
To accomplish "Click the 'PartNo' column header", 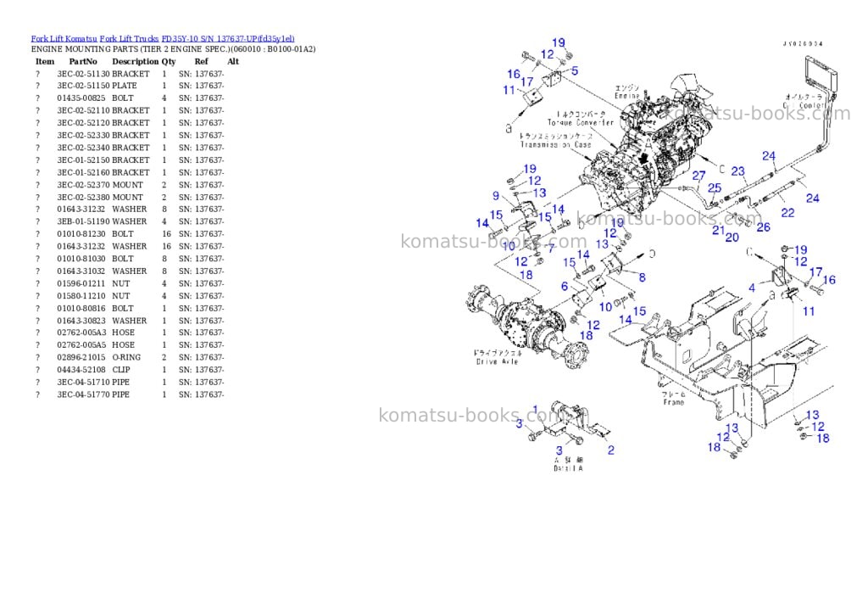I will click(x=83, y=61).
